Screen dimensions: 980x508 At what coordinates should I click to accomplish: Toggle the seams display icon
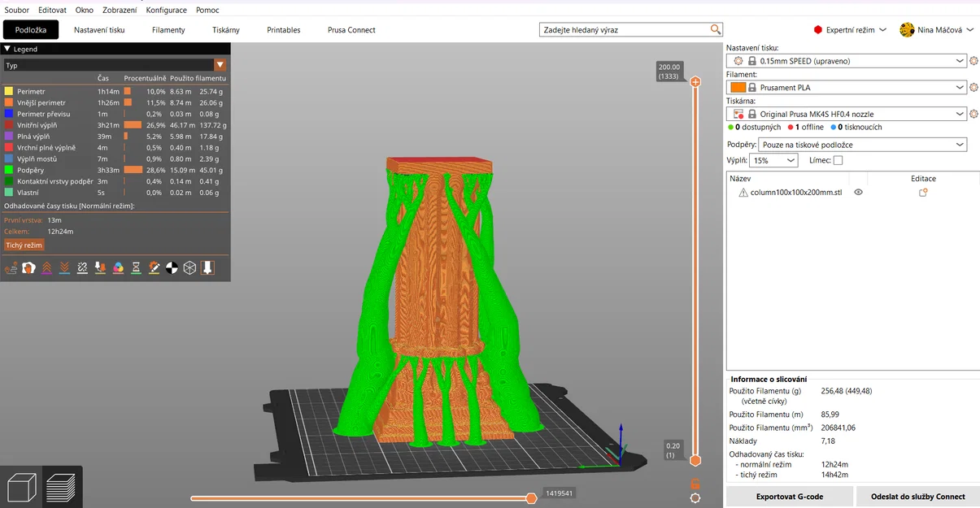pos(81,267)
